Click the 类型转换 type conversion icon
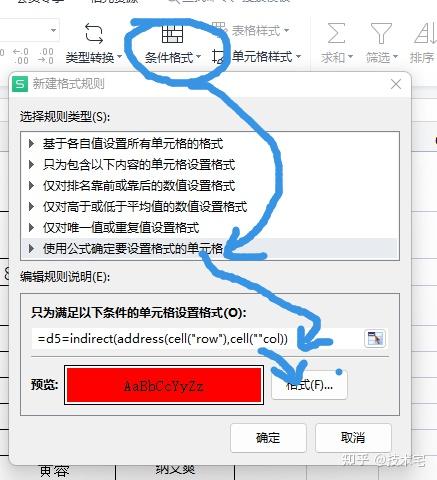Image resolution: width=437 pixels, height=480 pixels. [x=94, y=33]
